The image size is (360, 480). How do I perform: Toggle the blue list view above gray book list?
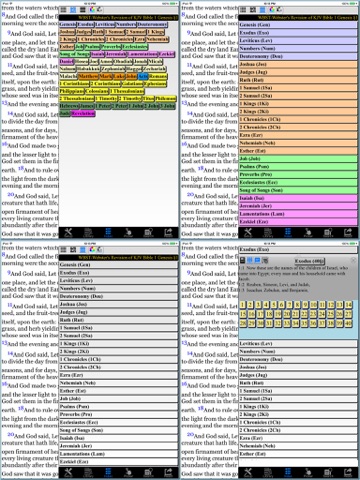83,250
